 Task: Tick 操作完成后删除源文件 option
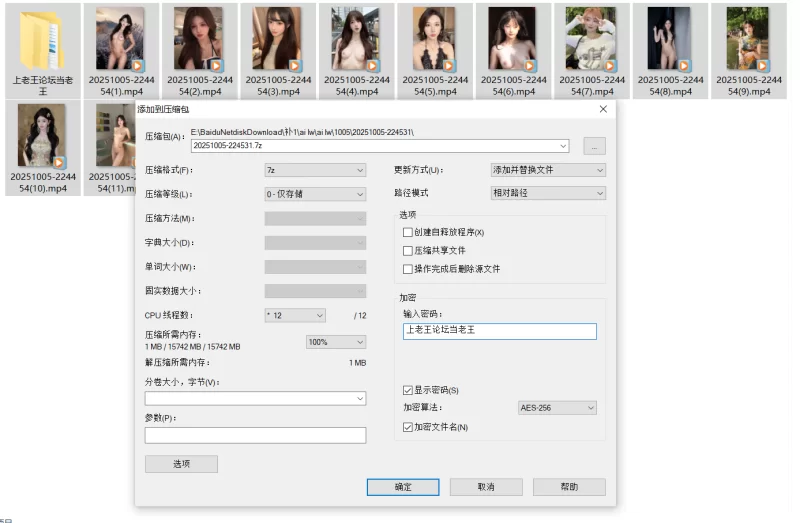[407, 269]
